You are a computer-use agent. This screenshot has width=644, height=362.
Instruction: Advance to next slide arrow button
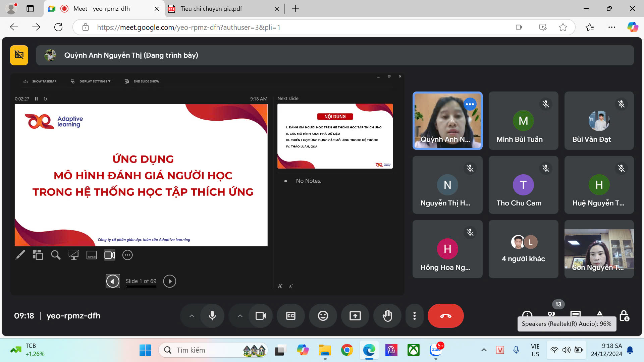pos(170,281)
